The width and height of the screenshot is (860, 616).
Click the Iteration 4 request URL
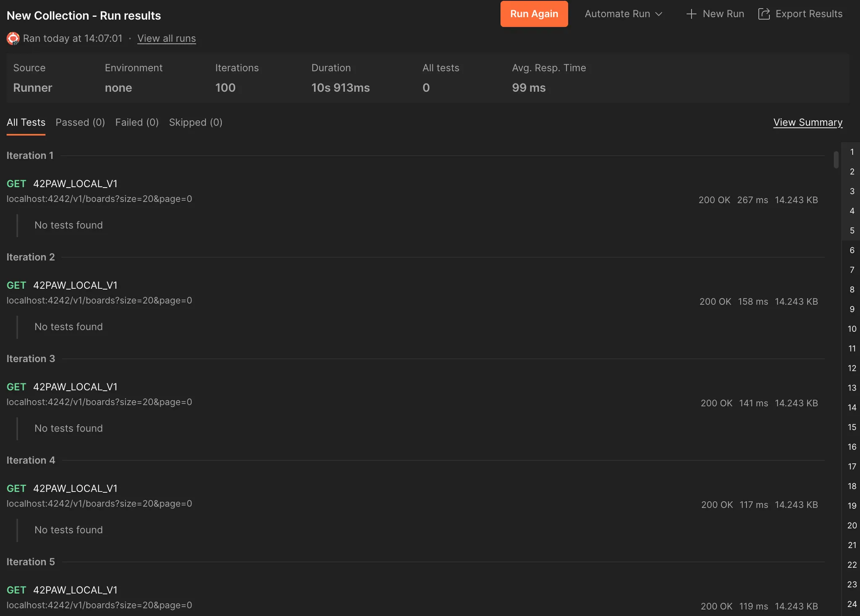pos(99,504)
